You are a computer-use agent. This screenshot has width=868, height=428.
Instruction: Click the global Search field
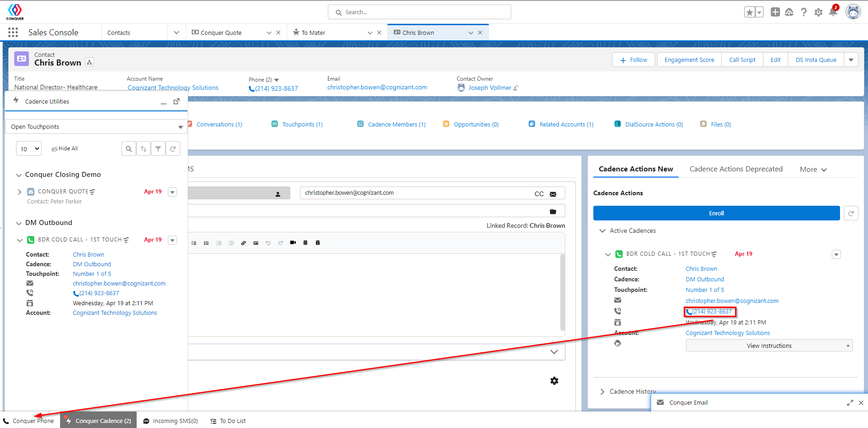(420, 12)
